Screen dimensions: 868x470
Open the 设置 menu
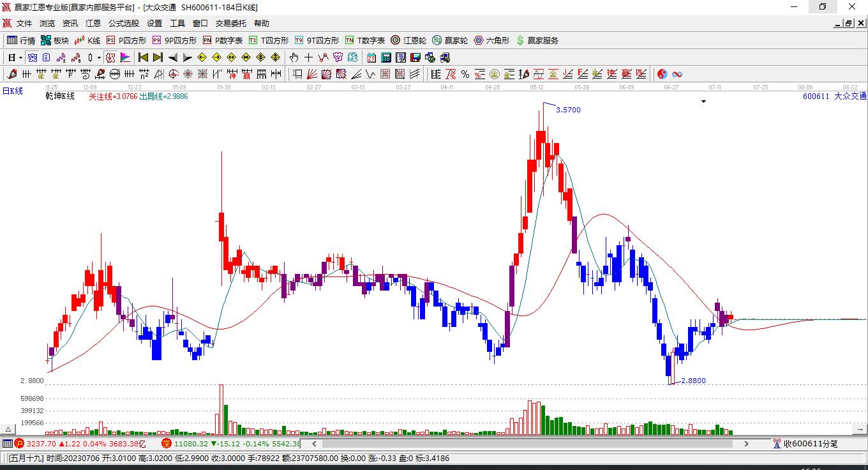pos(154,24)
